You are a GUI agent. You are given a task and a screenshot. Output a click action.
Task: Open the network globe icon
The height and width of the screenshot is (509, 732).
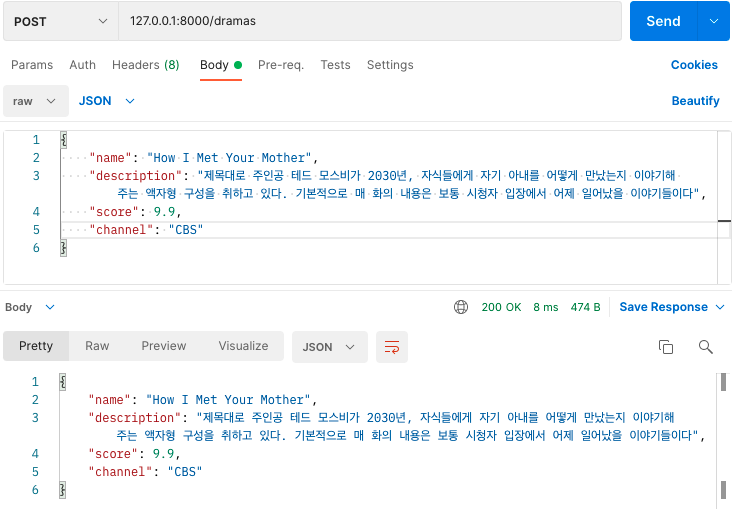click(461, 307)
